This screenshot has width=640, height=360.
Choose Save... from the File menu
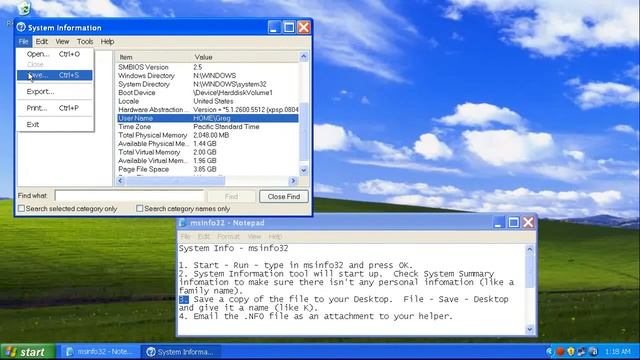(55, 75)
